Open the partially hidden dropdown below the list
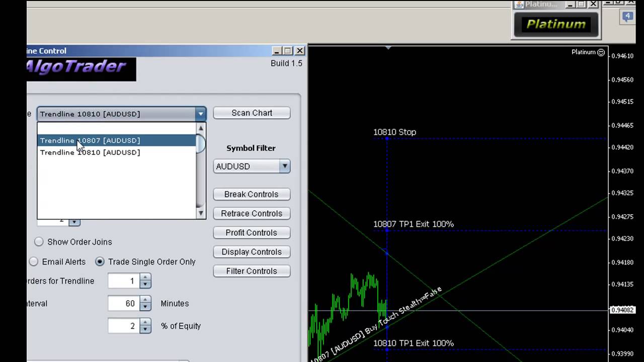 (x=74, y=221)
